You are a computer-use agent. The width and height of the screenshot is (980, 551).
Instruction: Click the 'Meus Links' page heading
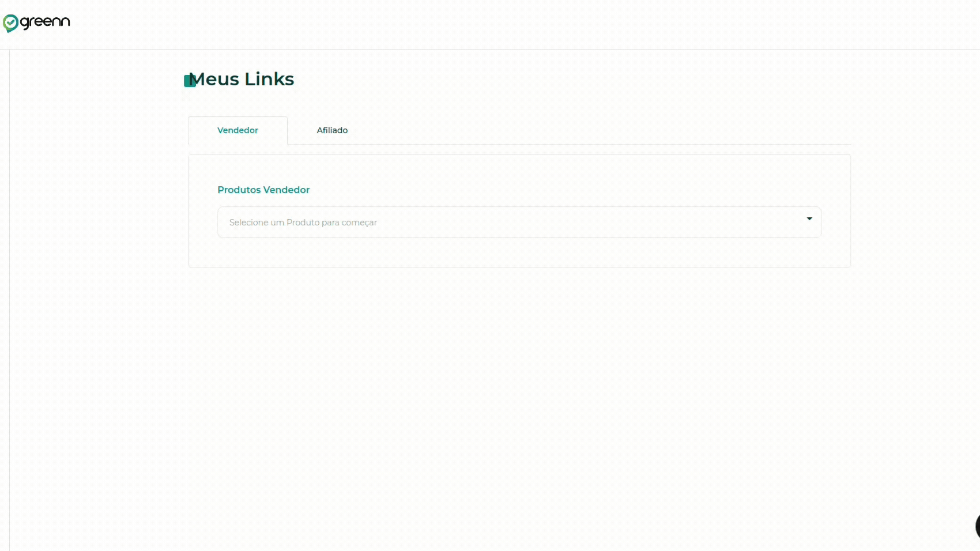242,79
